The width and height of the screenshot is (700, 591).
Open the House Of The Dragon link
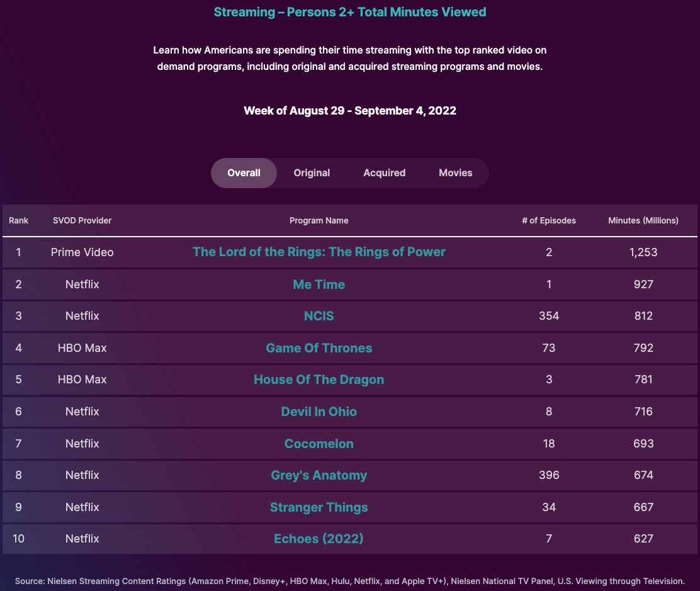pyautogui.click(x=319, y=380)
